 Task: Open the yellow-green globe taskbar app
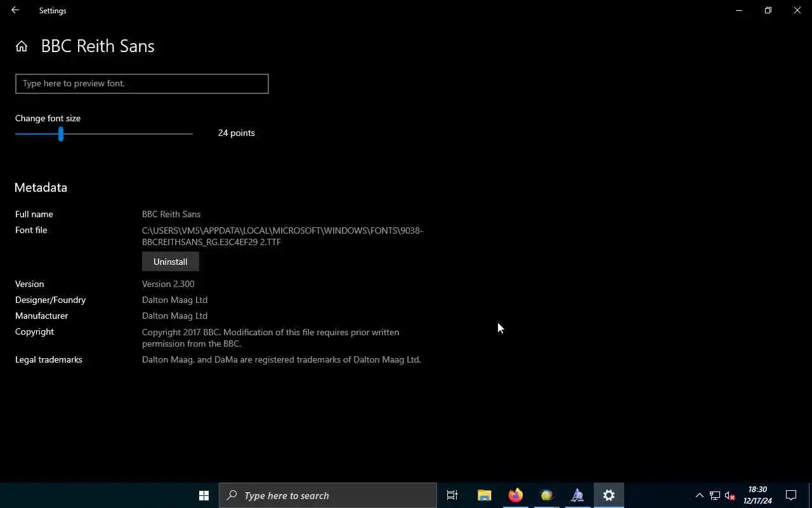coord(547,495)
